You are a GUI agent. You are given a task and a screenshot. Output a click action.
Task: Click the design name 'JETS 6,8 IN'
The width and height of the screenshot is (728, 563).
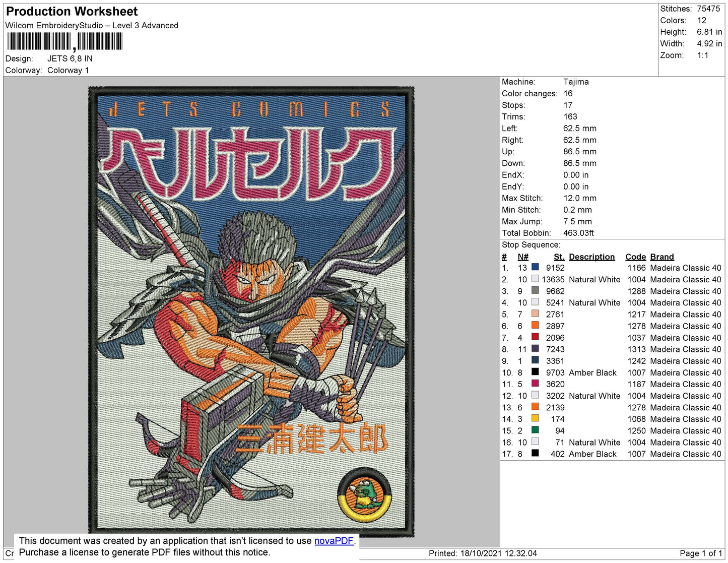pyautogui.click(x=70, y=58)
